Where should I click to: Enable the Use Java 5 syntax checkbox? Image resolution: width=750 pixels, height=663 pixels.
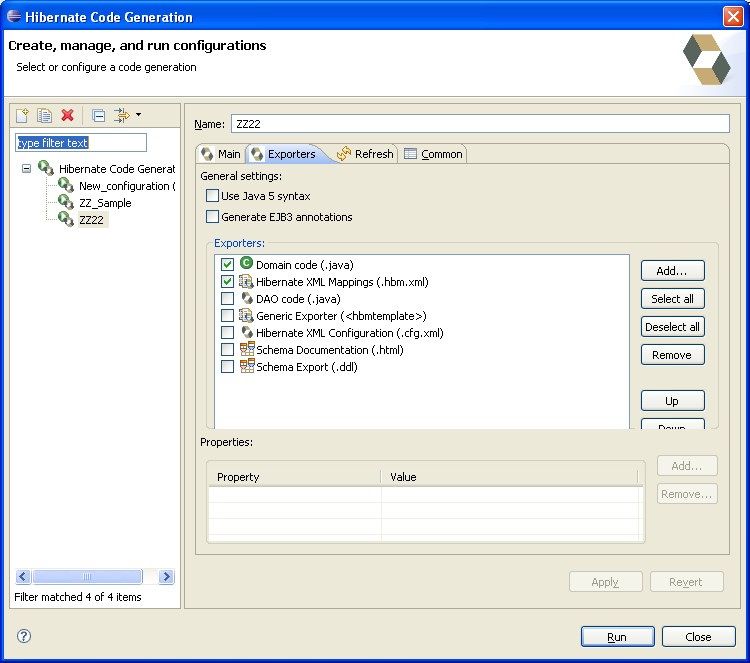212,196
